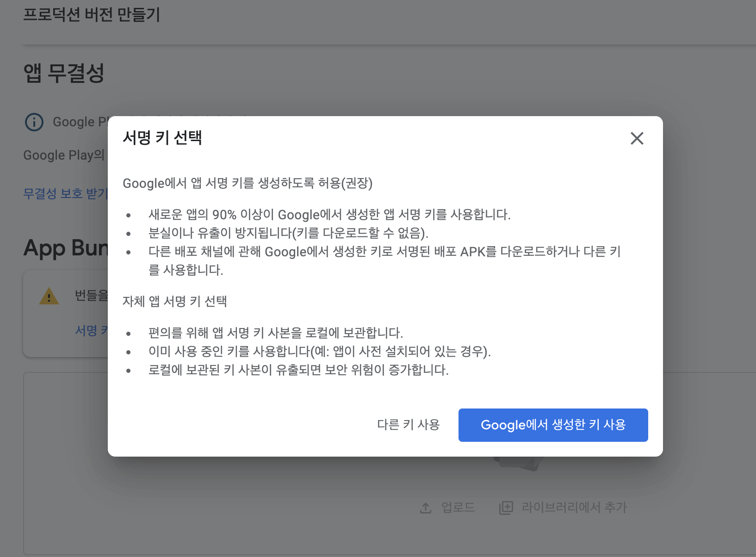Click bullet text 다른 배포 채널에 관해
756x557 pixels.
point(384,260)
